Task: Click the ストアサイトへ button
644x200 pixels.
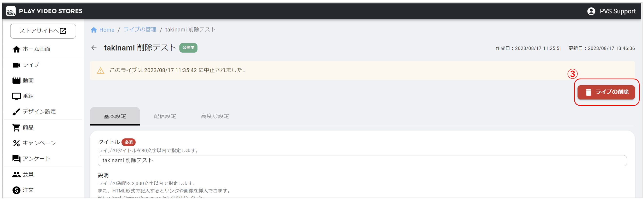Action: click(x=43, y=31)
